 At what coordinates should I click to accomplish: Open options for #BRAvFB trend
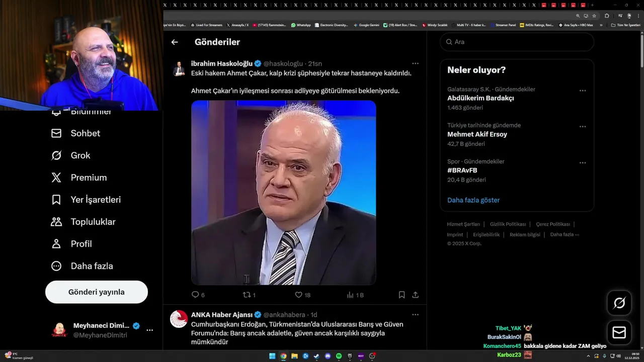tap(583, 163)
